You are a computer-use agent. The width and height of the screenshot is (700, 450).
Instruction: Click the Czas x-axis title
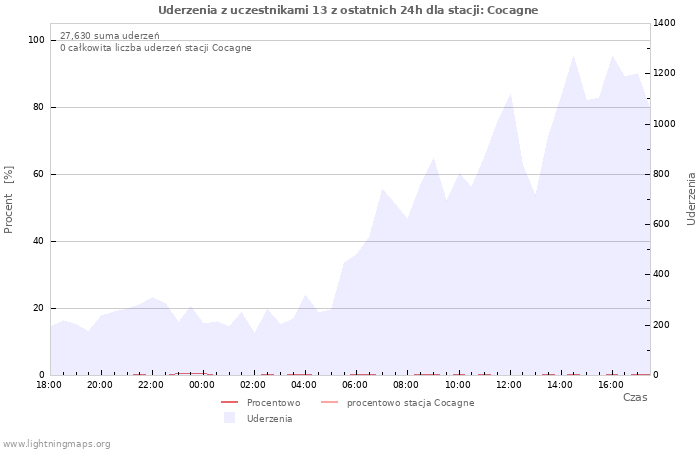pyautogui.click(x=634, y=397)
